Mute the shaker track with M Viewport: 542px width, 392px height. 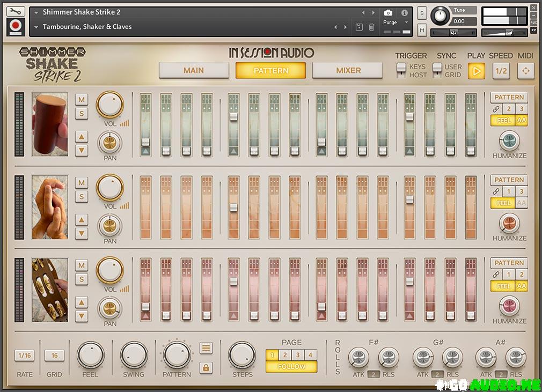82,183
